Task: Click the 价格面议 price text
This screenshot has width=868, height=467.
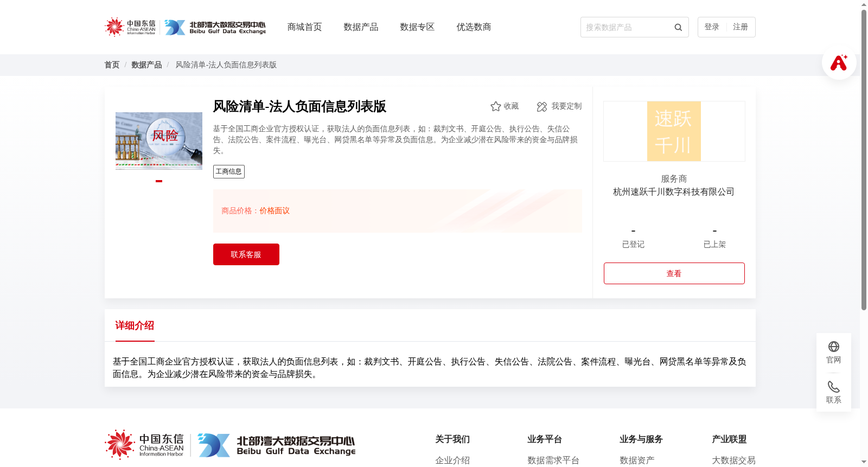Action: click(275, 211)
